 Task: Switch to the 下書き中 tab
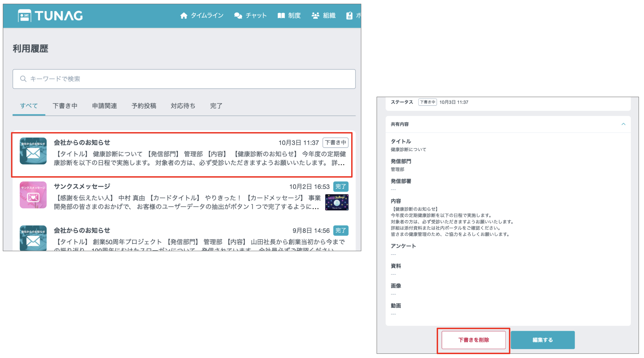click(x=65, y=106)
